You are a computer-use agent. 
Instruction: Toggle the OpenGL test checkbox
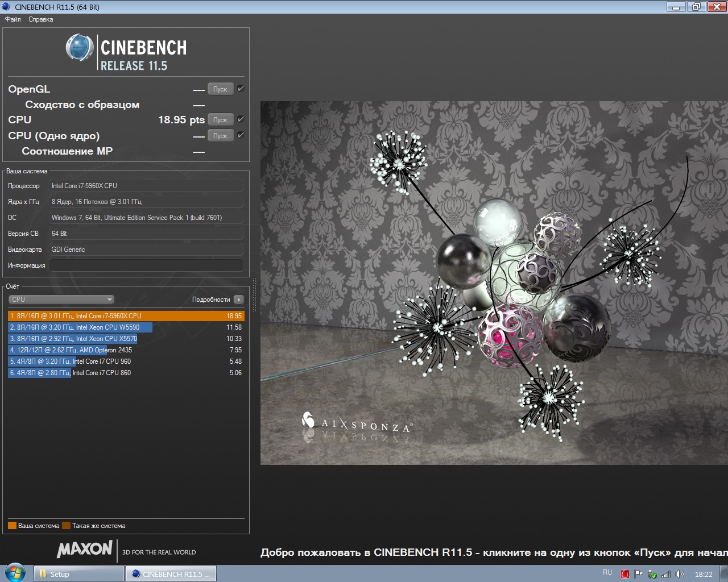(241, 89)
